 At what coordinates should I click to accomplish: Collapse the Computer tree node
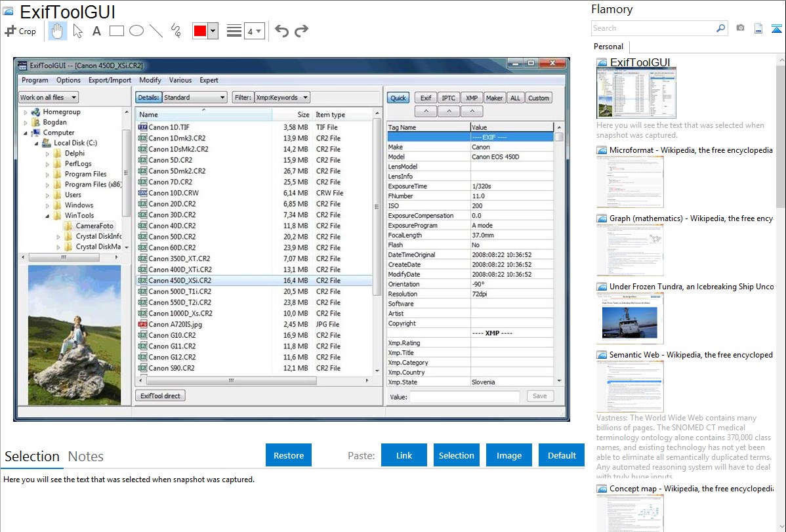click(x=26, y=133)
